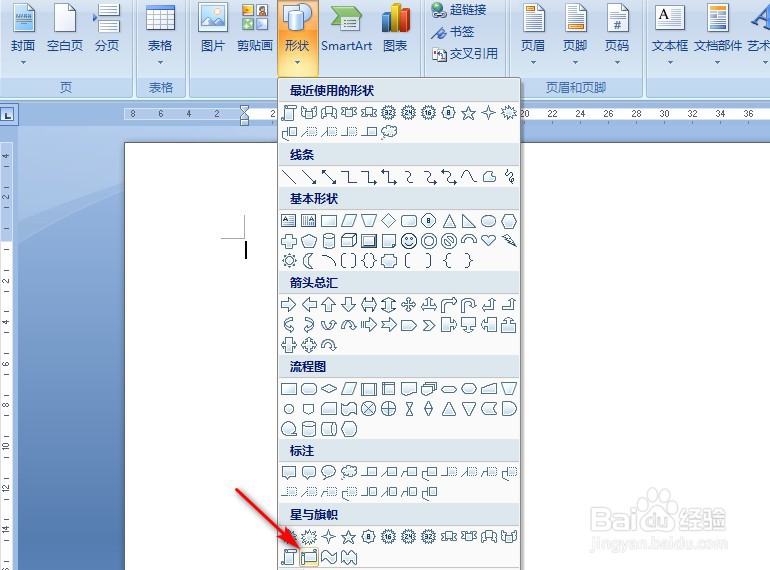The image size is (770, 570).
Task: Select the moon shape
Action: pos(309,261)
